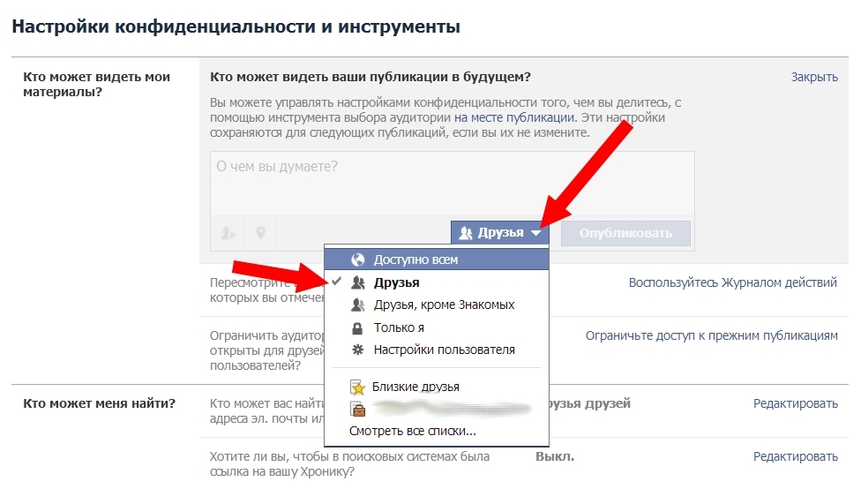Image resolution: width=868 pixels, height=489 pixels.
Task: Click the star icon beside Близкие друзья
Action: coord(358,387)
